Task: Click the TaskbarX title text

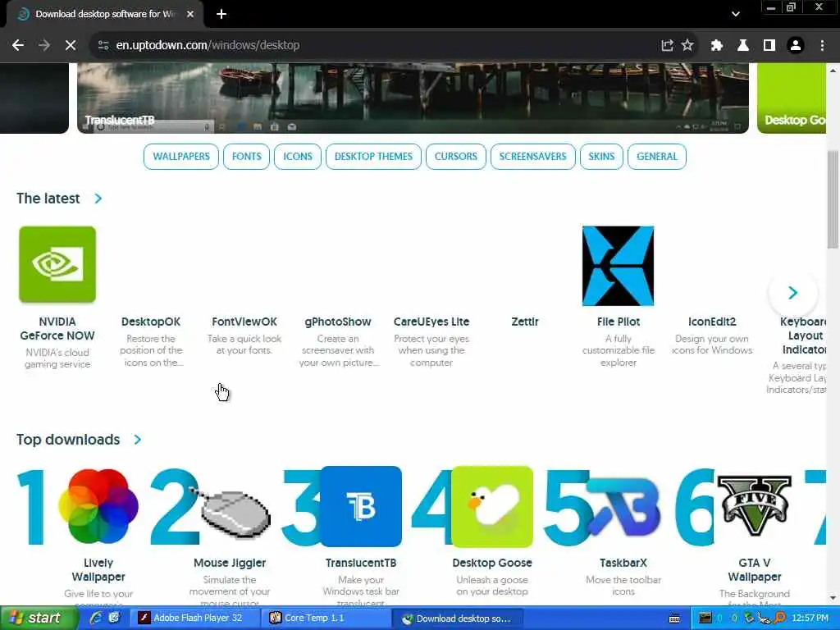Action: (623, 563)
